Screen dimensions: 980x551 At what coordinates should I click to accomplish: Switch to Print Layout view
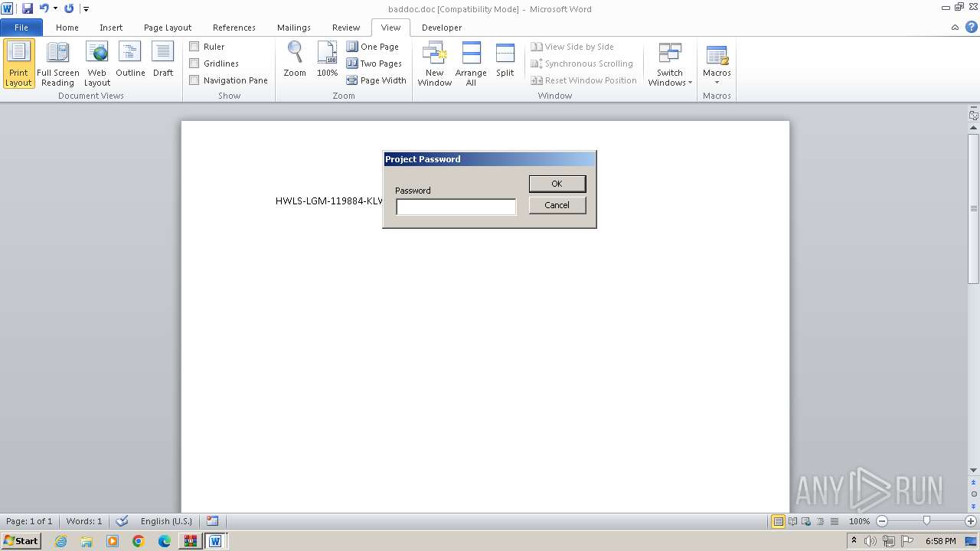[x=18, y=64]
